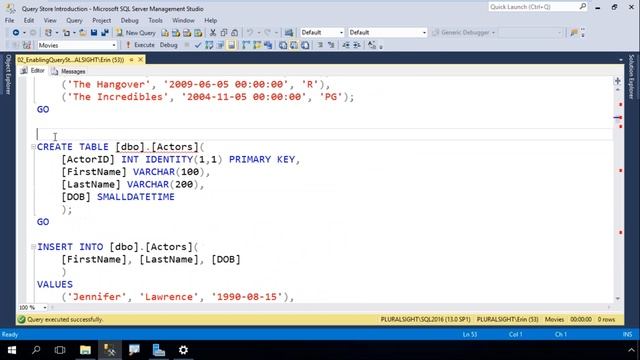Collapse the INSERT INTO Actors code block
The height and width of the screenshot is (360, 640).
point(33,247)
